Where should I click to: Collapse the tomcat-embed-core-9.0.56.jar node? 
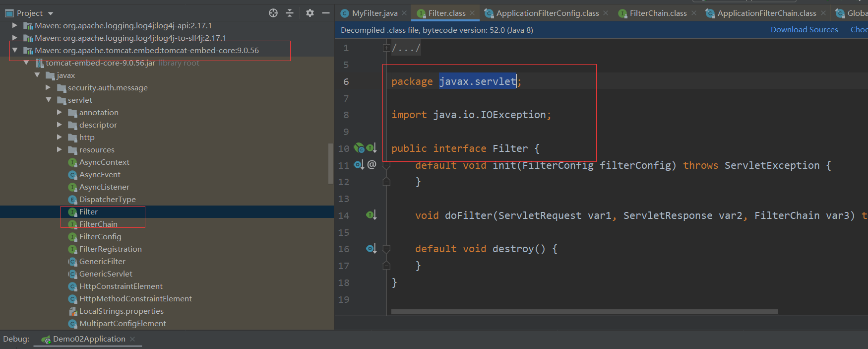click(x=26, y=63)
